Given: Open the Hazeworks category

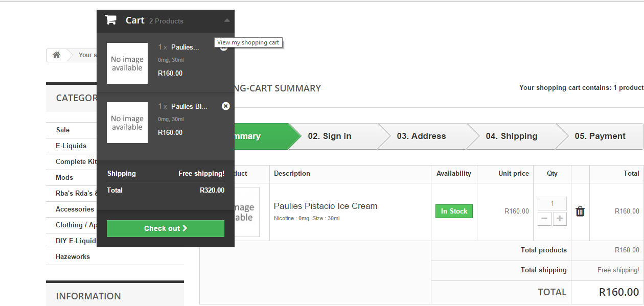Looking at the screenshot, I should [73, 257].
